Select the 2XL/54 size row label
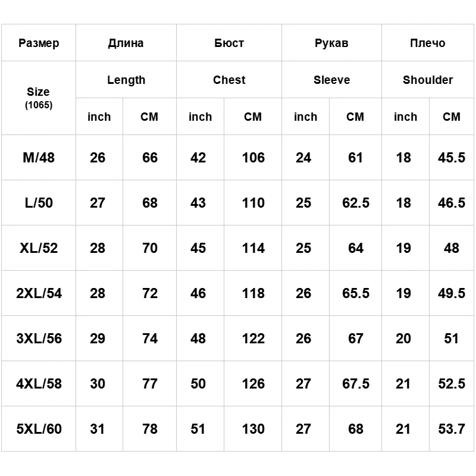 pyautogui.click(x=39, y=293)
